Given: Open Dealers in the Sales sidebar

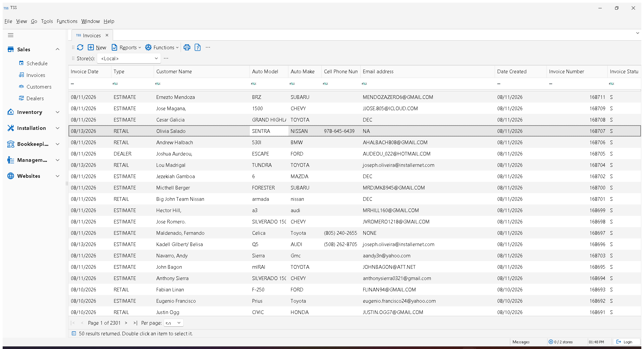Looking at the screenshot, I should click(35, 98).
